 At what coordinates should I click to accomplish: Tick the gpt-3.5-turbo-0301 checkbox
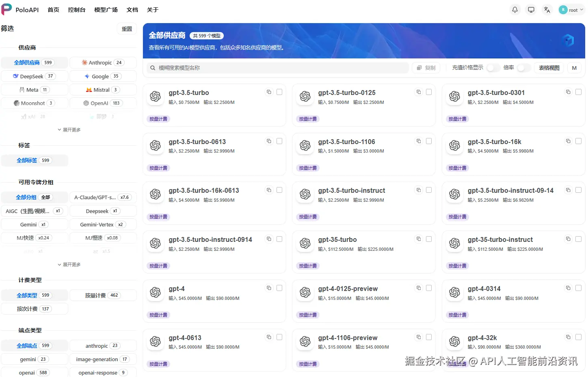click(x=579, y=92)
